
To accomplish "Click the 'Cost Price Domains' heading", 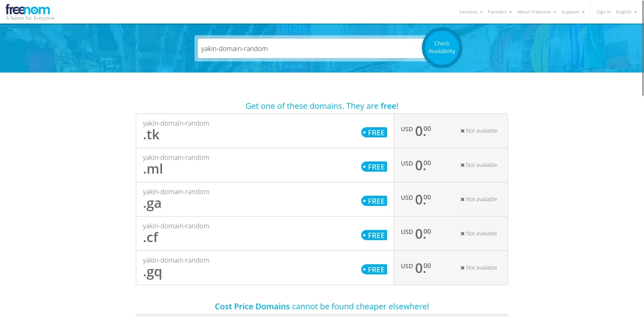I will 322,306.
